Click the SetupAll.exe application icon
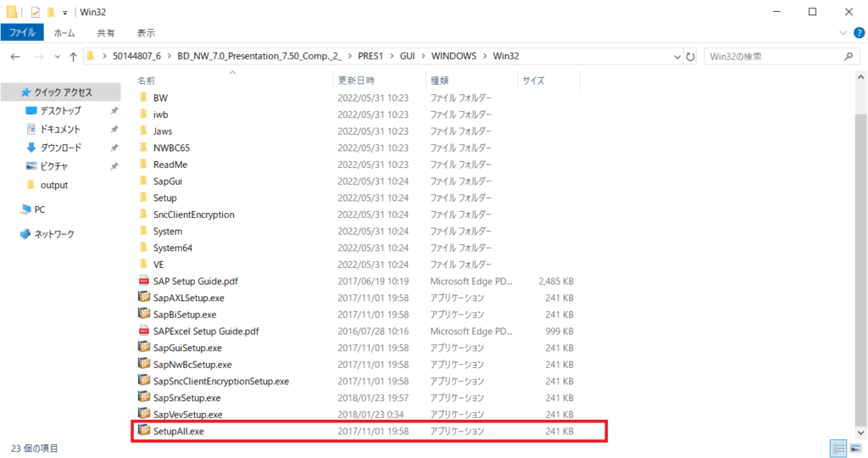Screen dimensions: 868x458 click(x=144, y=430)
